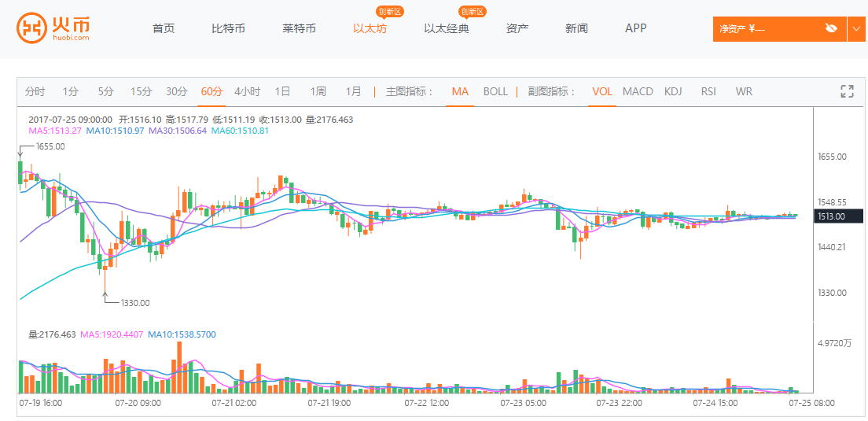Open the 莱特币 market page
868x421 pixels.
point(299,28)
